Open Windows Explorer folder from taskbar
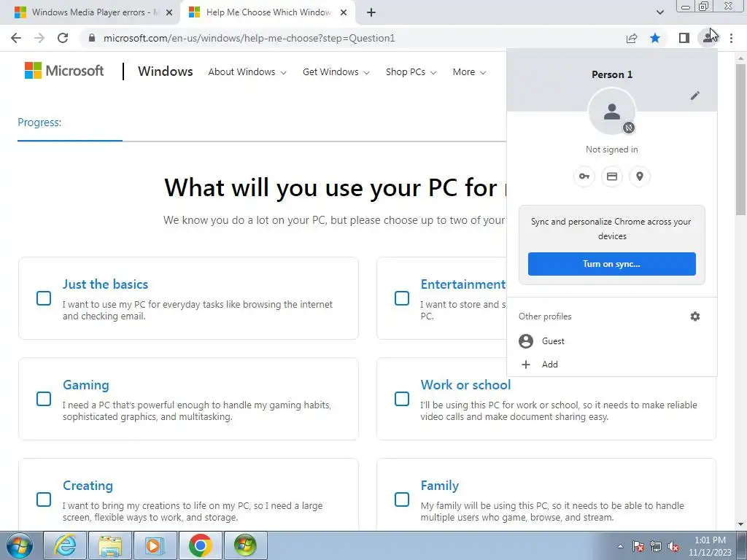This screenshot has width=747, height=560. click(110, 545)
